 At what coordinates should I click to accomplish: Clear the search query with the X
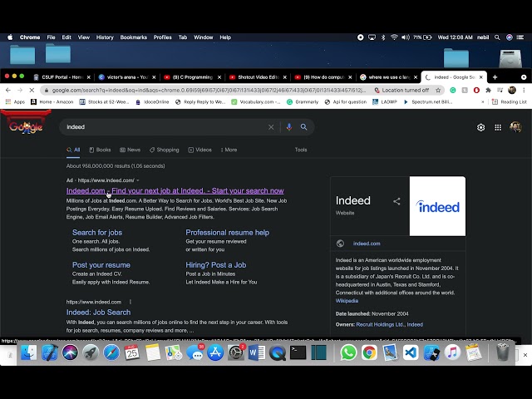(271, 127)
